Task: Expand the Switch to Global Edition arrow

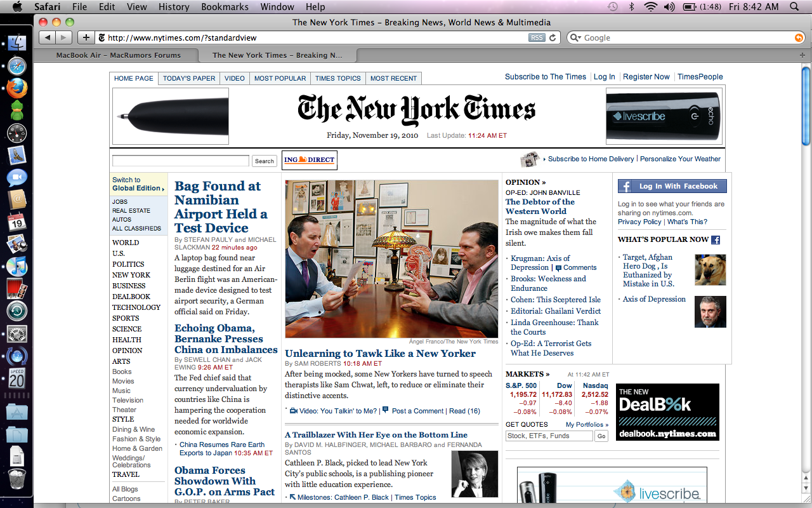Action: point(163,189)
